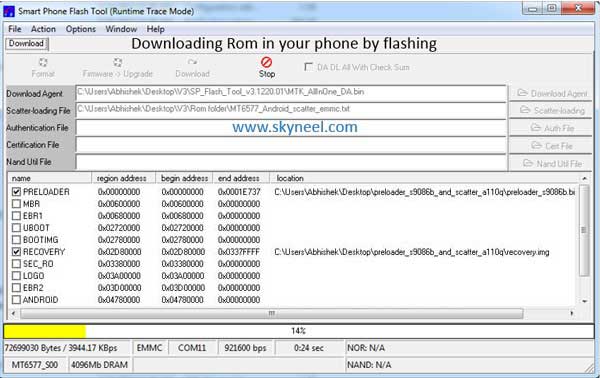The width and height of the screenshot is (600, 378).
Task: Click the Scatter-loading File path field
Action: click(x=291, y=111)
